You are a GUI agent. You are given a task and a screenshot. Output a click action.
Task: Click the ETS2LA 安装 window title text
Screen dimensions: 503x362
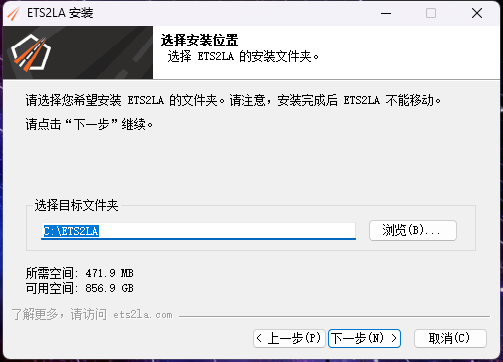(60, 13)
